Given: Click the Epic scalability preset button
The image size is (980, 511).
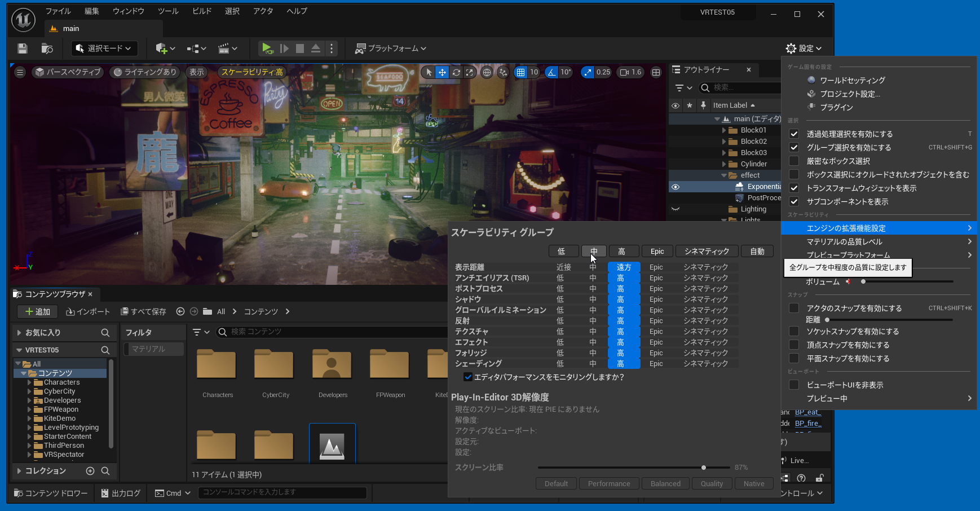Looking at the screenshot, I should [x=657, y=251].
